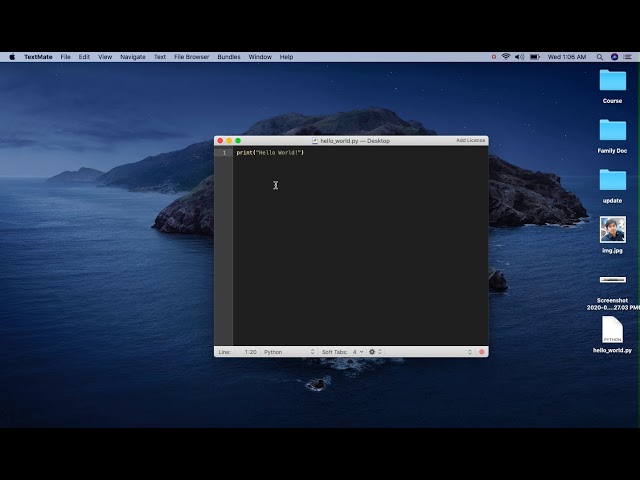
Task: Click the window title hello_world.py — Desktop
Action: pyautogui.click(x=355, y=141)
